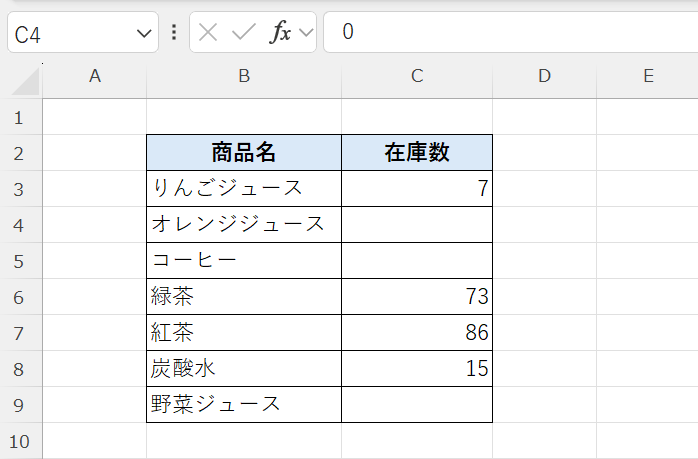Select row 2 header
Screen dimensions: 698x459
(19, 153)
